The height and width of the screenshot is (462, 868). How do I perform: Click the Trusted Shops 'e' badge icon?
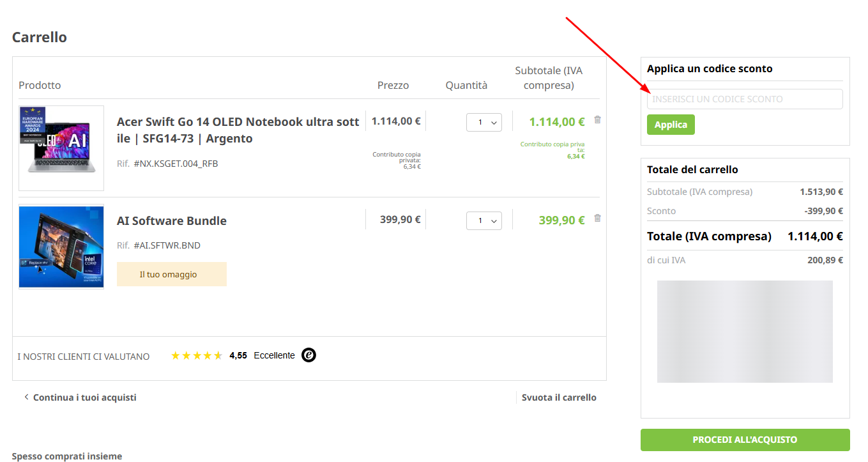(x=308, y=355)
